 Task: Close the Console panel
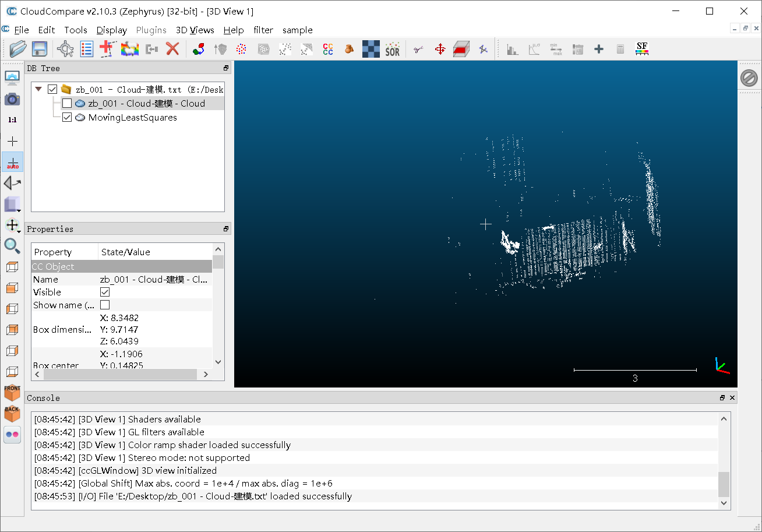[732, 398]
